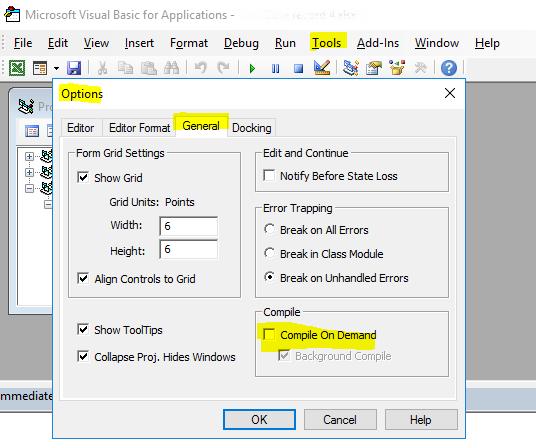The height and width of the screenshot is (448, 536).
Task: Click the Copy toolbar icon
Action: (125, 68)
